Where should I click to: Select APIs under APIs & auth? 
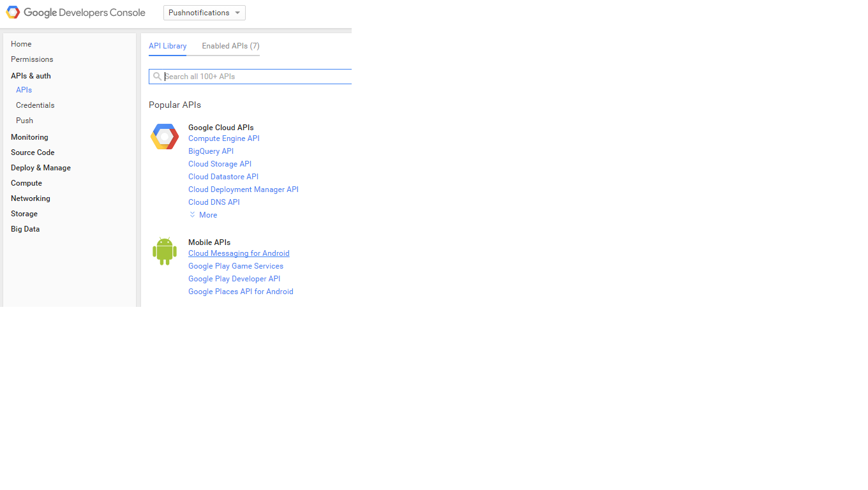[x=24, y=90]
